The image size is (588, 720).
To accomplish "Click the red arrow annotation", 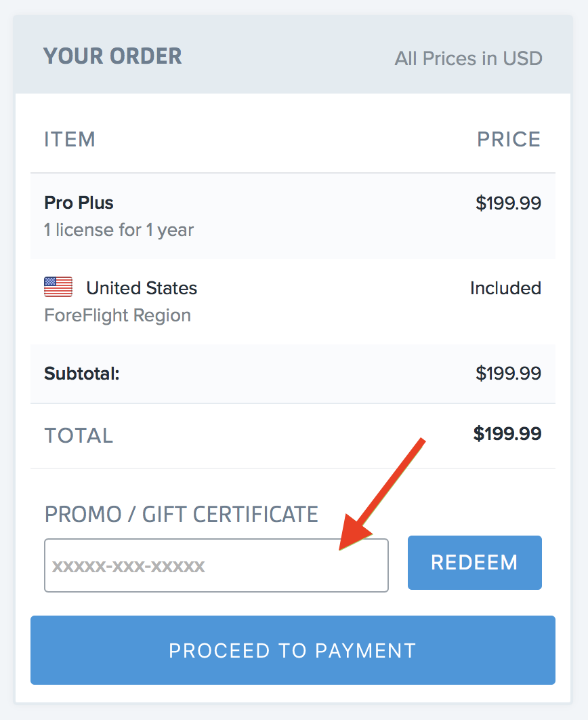I will coord(382,494).
